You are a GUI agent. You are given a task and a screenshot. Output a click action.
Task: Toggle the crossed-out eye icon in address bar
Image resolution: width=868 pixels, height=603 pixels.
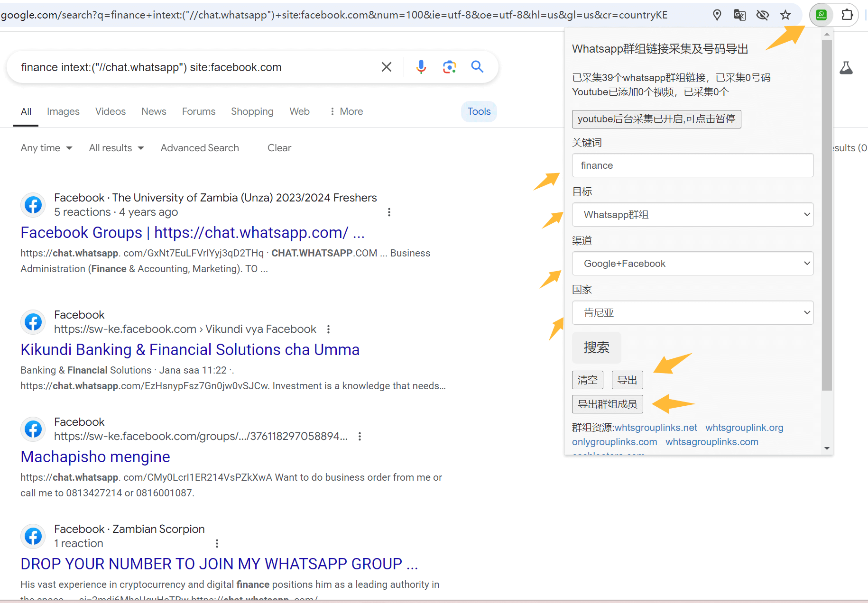click(x=762, y=15)
